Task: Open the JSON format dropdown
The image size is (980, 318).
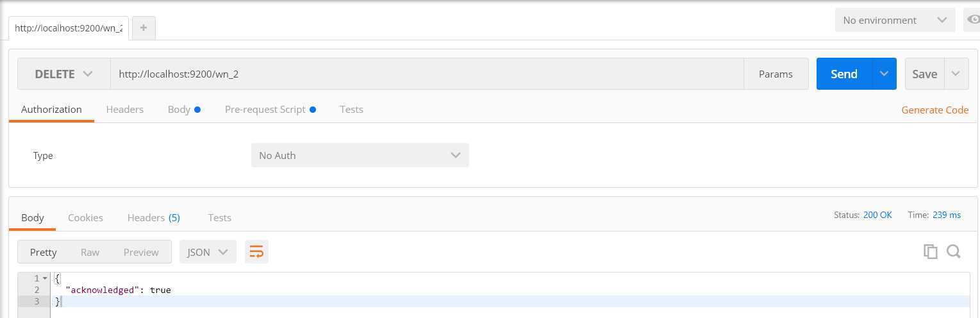Action: coord(208,252)
